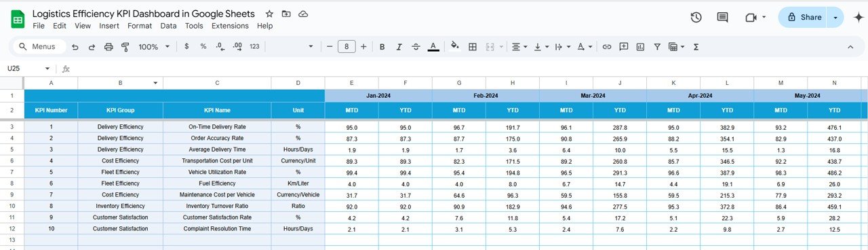This screenshot has height=250, width=868.
Task: Open the Tools menu
Action: click(194, 26)
